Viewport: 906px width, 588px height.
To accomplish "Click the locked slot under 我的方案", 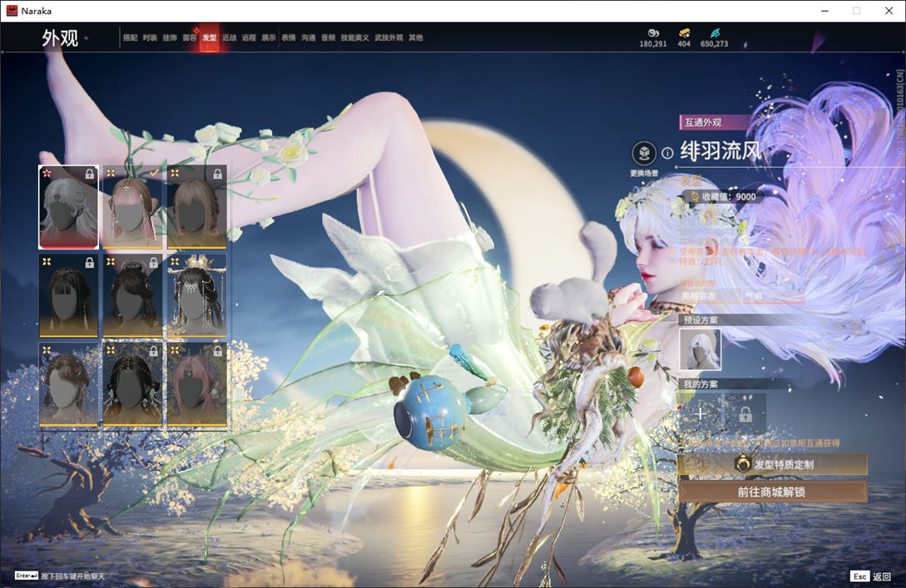I will coord(745,413).
